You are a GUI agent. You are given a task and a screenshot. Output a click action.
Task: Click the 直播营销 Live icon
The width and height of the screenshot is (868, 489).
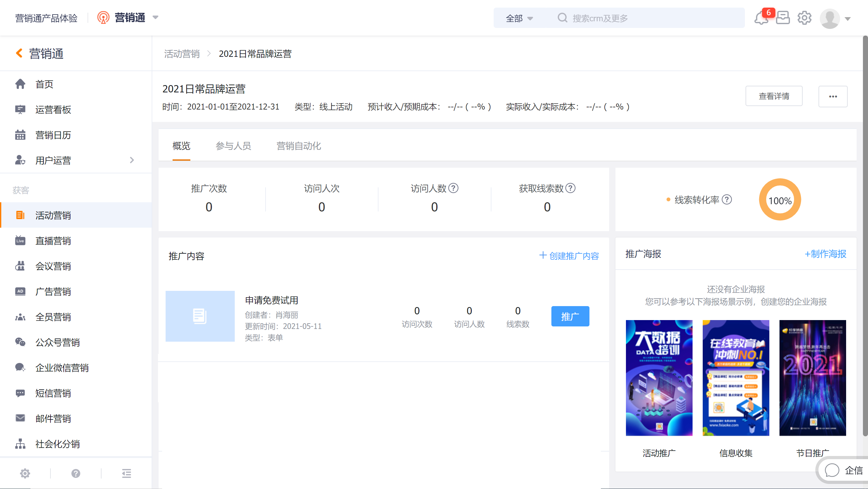[20, 240]
